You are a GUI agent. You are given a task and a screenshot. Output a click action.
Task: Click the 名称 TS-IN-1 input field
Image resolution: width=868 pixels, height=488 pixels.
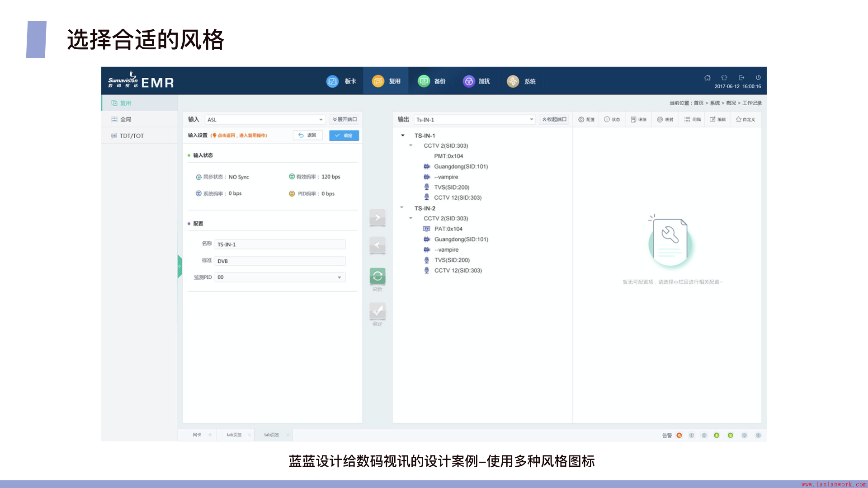280,244
